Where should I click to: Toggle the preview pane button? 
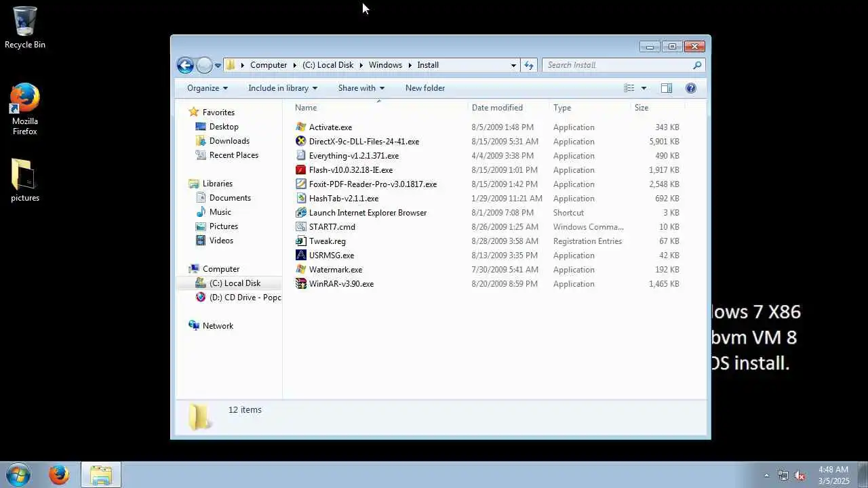click(x=667, y=88)
